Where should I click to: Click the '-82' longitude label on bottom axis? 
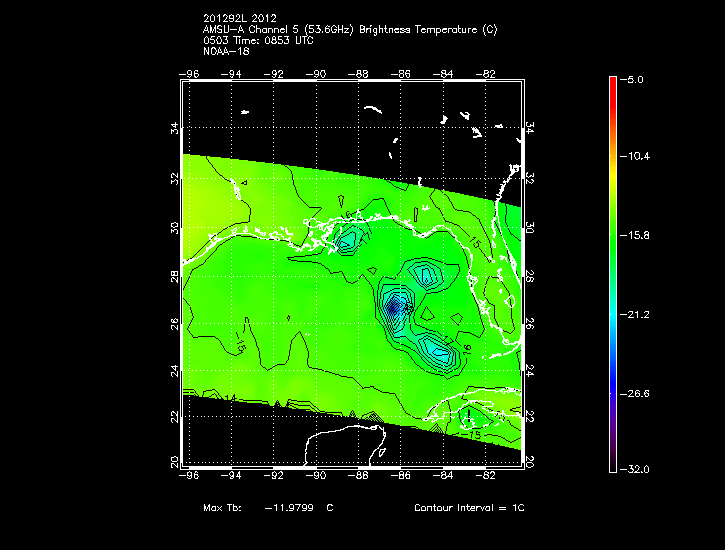pyautogui.click(x=485, y=476)
